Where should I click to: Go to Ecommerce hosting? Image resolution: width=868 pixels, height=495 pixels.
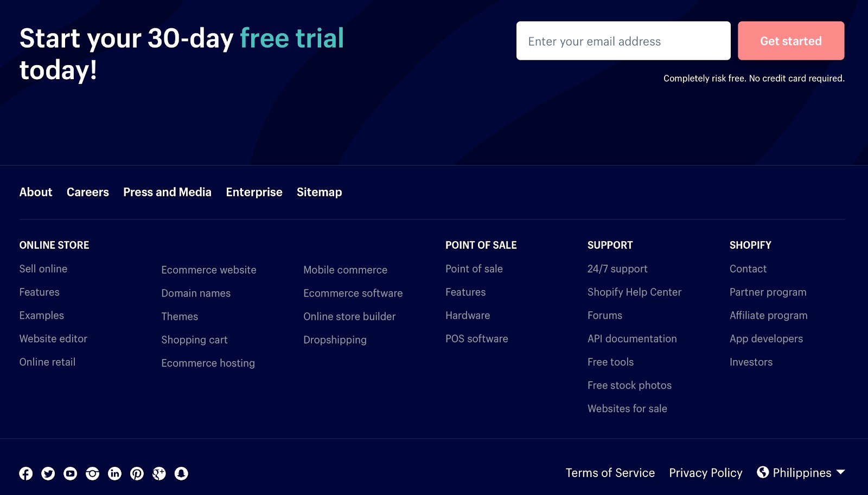click(x=208, y=363)
